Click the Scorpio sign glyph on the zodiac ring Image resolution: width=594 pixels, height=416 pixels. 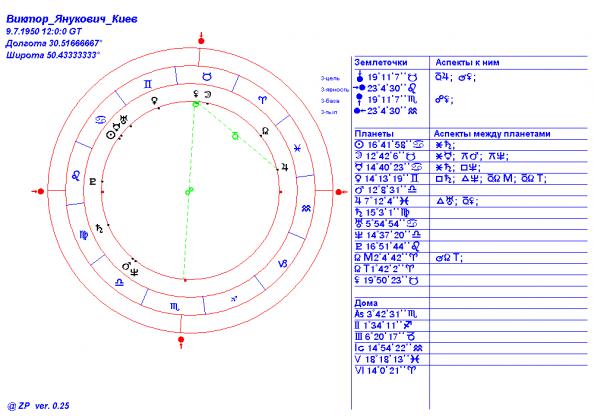(x=175, y=307)
